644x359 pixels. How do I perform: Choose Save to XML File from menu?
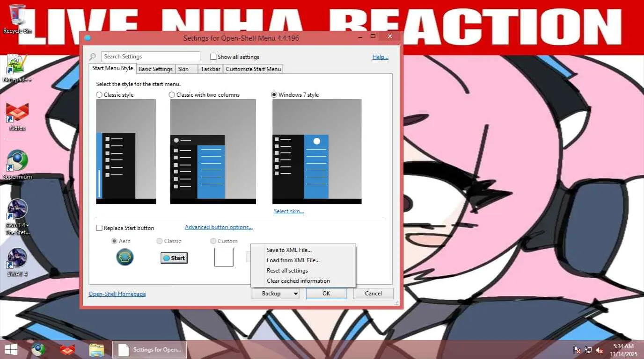click(303, 250)
